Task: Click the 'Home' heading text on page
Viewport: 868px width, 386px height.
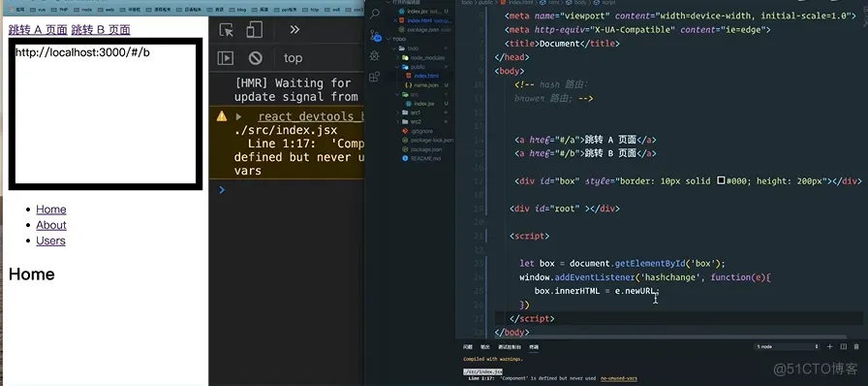Action: [x=32, y=273]
